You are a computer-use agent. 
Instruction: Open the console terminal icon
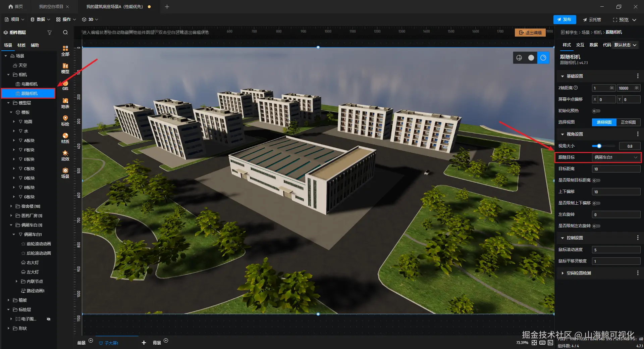click(550, 343)
